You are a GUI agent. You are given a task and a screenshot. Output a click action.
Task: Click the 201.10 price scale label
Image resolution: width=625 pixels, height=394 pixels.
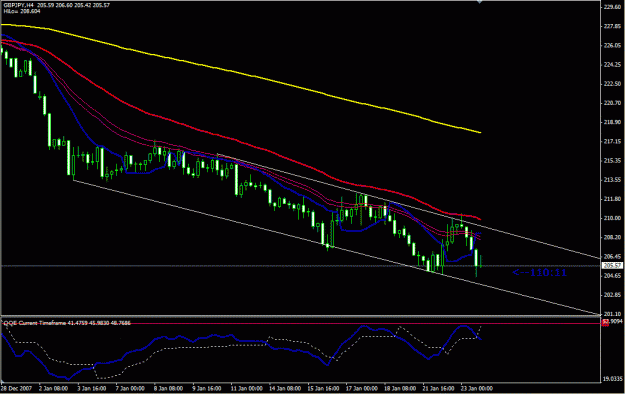[x=612, y=314]
